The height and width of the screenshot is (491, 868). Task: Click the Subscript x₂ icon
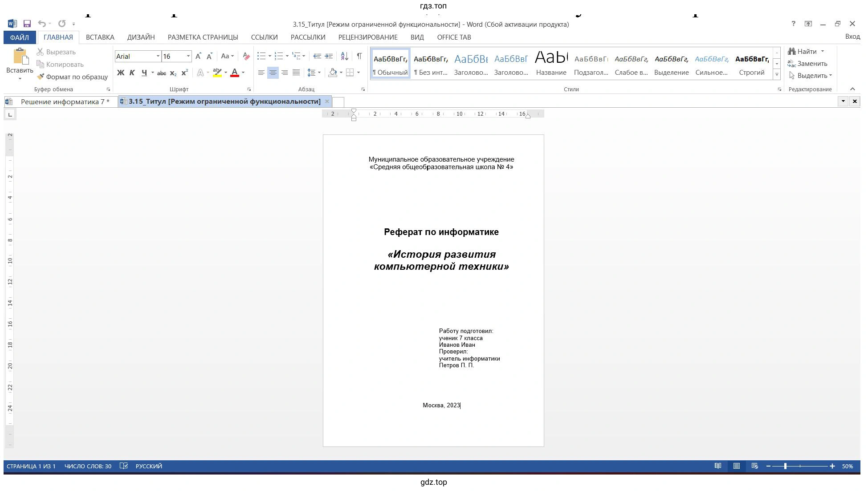click(x=173, y=73)
